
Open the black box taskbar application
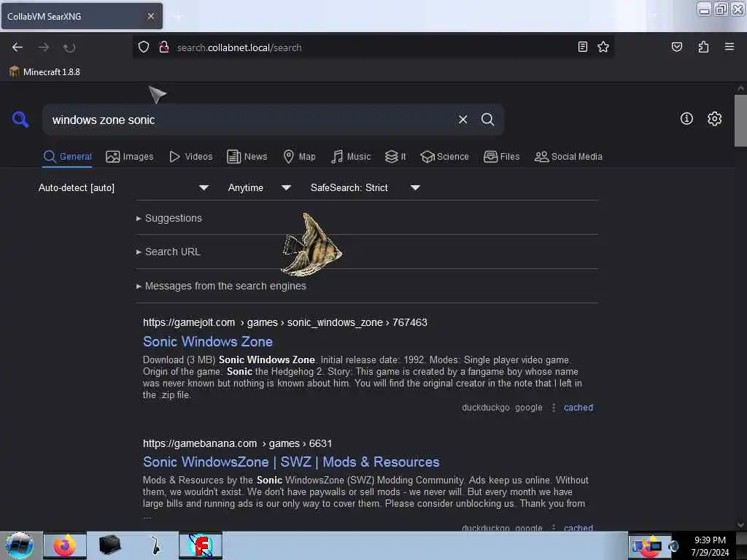tap(109, 545)
